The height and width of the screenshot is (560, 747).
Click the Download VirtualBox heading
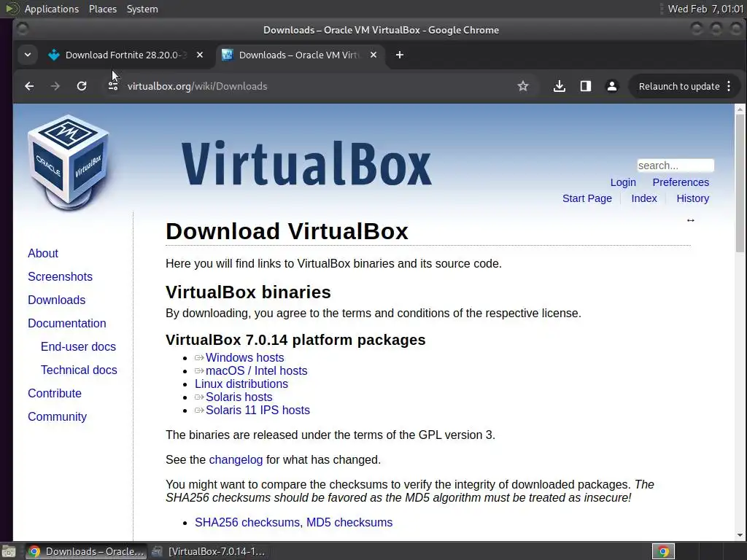pos(287,231)
